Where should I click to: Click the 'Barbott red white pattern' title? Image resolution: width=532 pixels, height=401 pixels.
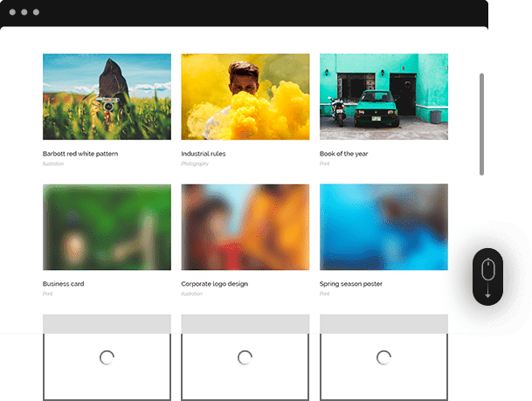80,154
